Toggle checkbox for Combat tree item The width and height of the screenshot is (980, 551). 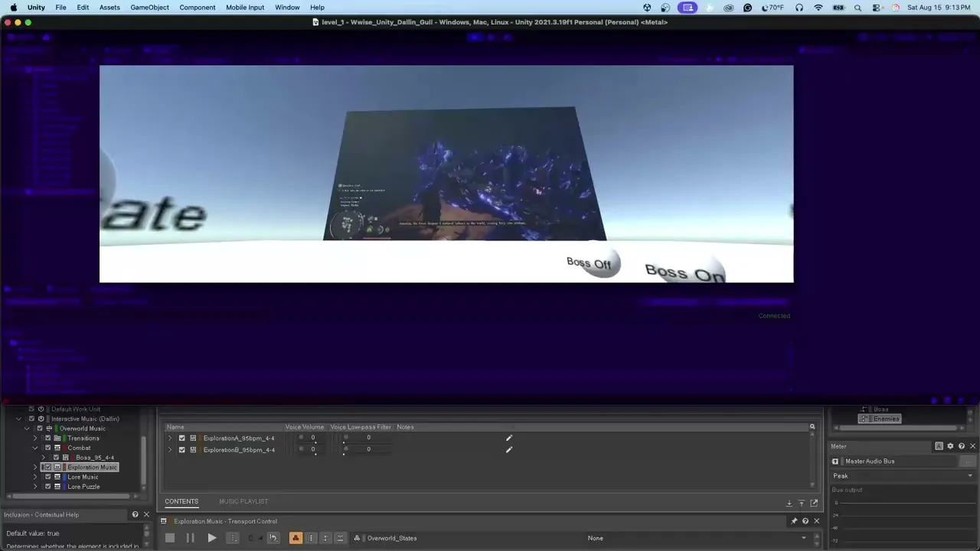[47, 448]
